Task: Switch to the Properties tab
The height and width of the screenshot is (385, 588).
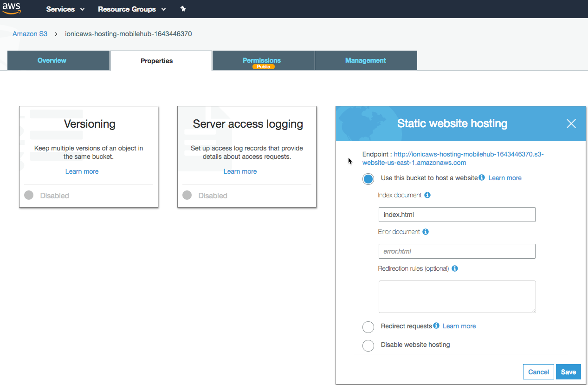Action: pyautogui.click(x=161, y=61)
